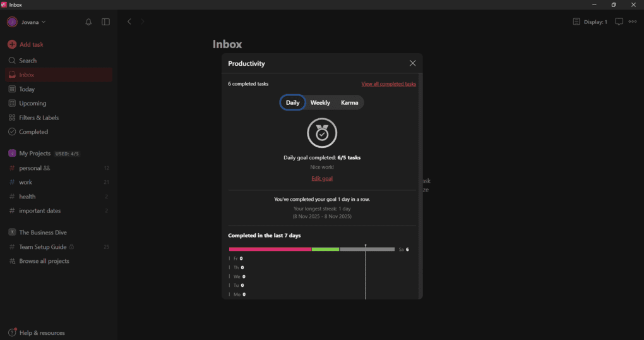Switch to the Weekly tab
This screenshot has width=644, height=340.
320,102
